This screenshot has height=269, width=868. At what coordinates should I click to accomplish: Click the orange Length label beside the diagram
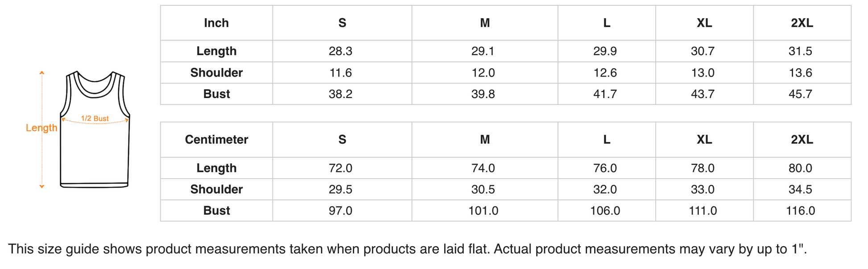click(41, 128)
